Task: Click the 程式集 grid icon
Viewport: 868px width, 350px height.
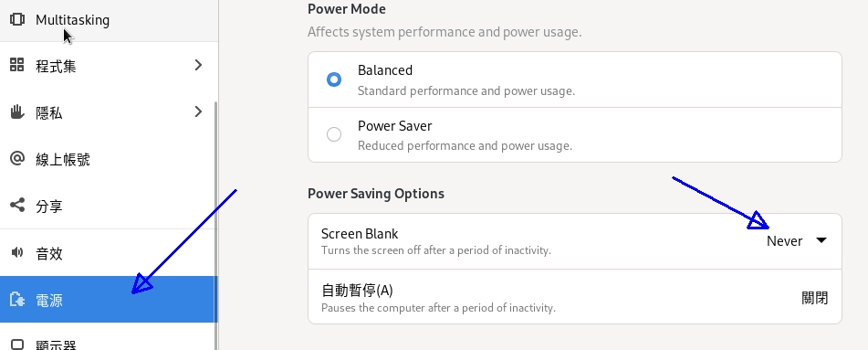Action: [17, 65]
